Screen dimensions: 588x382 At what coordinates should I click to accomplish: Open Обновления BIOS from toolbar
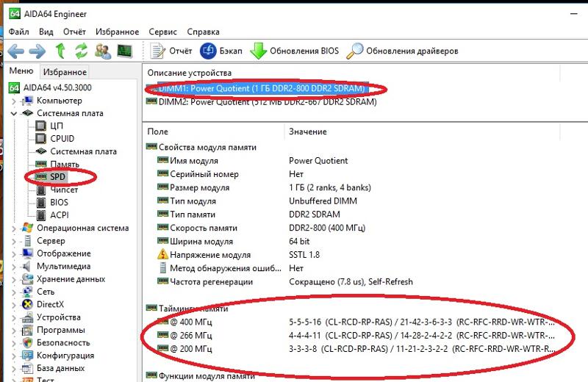tap(295, 51)
